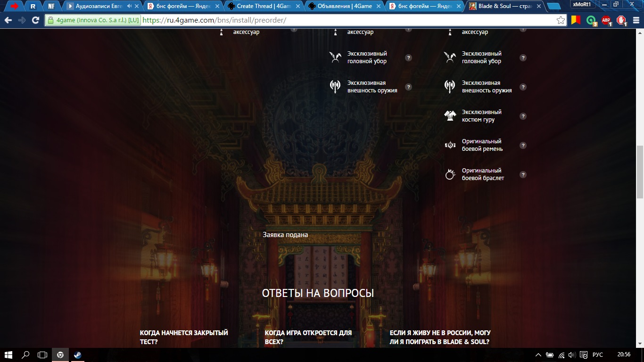Click the weapon appearance axe icon in the rightmost column
This screenshot has width=644, height=362.
[x=450, y=86]
